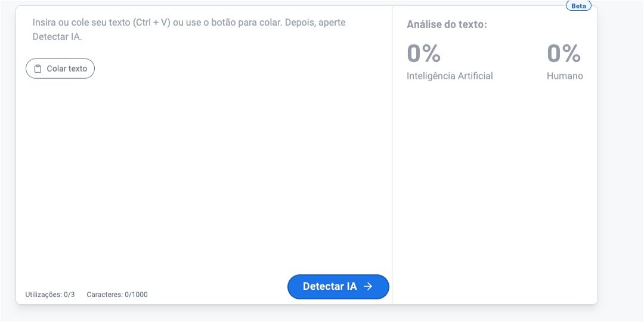644x322 pixels.
Task: Click the 0% above Humano
Action: point(563,53)
